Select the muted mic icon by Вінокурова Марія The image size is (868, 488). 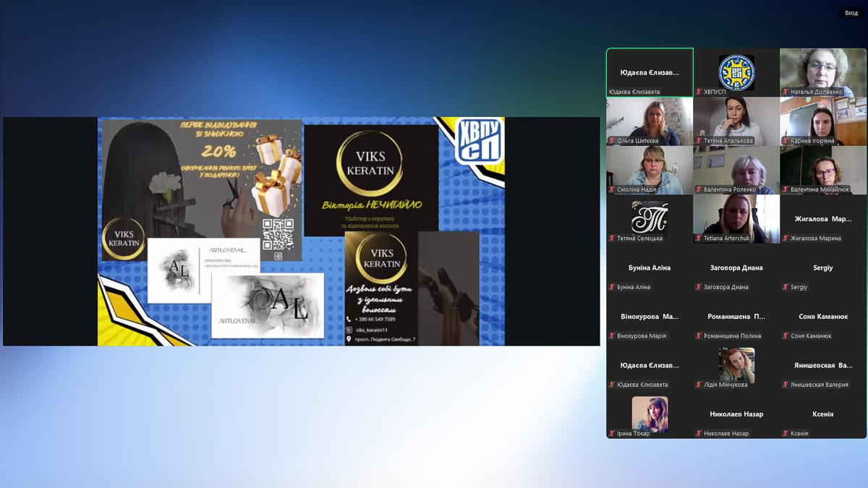pyautogui.click(x=612, y=336)
